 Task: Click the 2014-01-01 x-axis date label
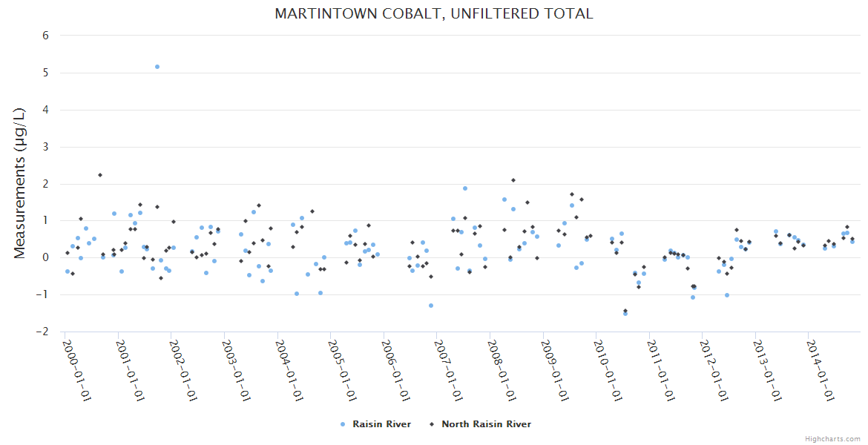pyautogui.click(x=819, y=370)
